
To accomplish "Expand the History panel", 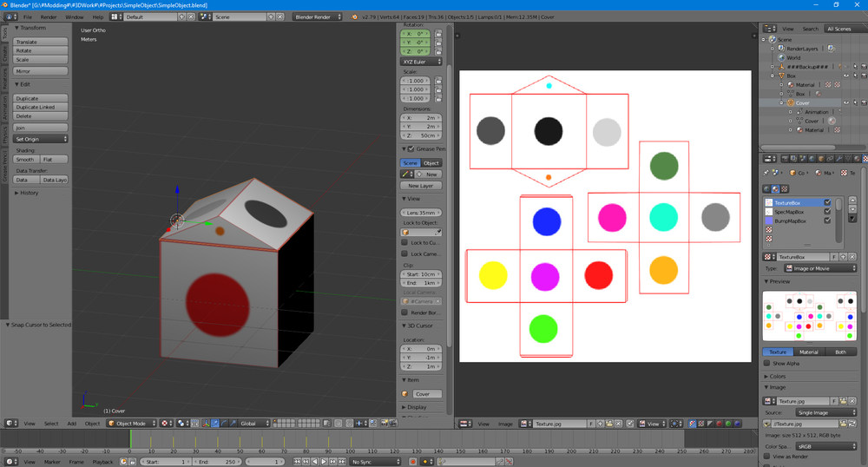I will click(x=27, y=193).
